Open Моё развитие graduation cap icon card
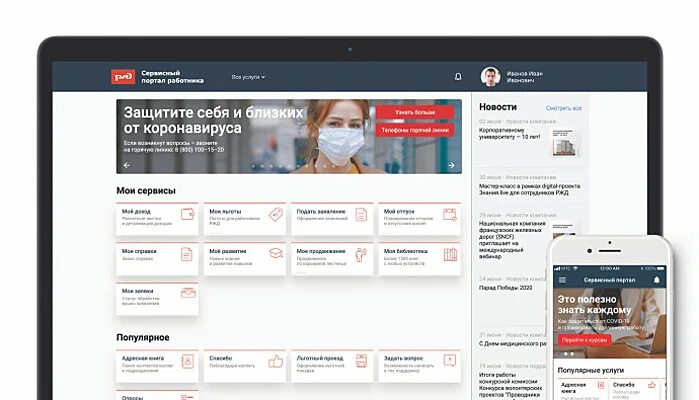This screenshot has height=400, width=699. tap(244, 259)
